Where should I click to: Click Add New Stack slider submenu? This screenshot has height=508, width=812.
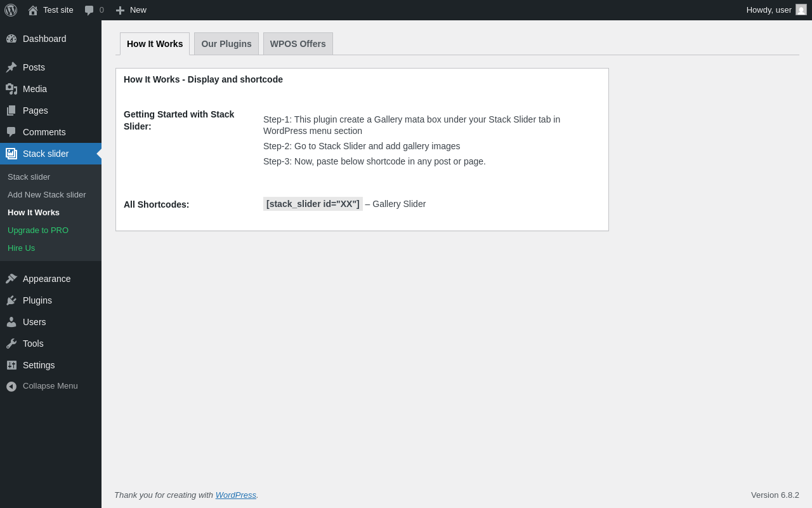click(x=47, y=195)
